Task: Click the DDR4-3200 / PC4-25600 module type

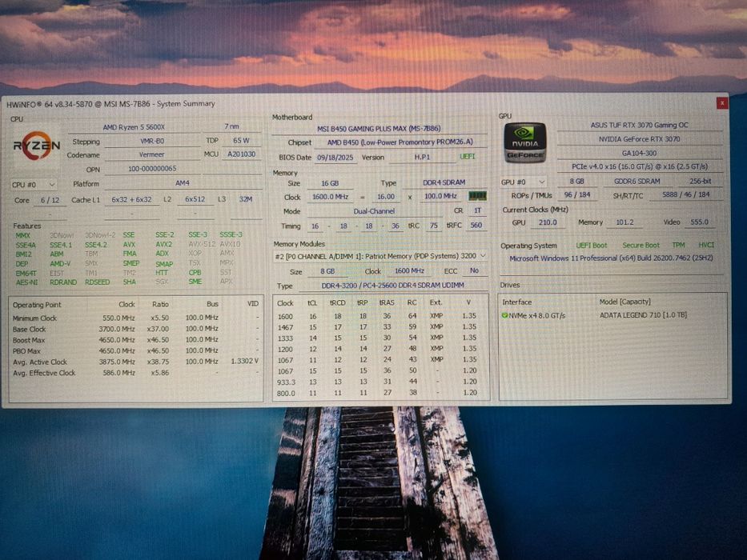Action: (393, 286)
